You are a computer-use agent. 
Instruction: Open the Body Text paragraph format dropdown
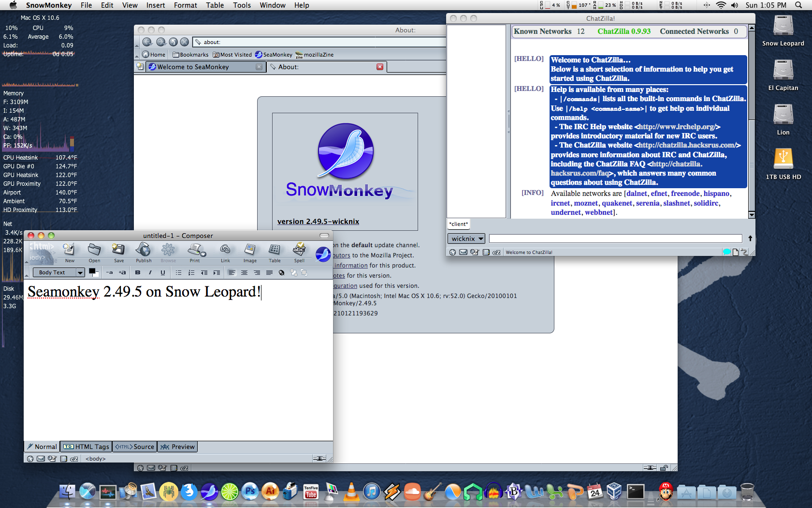59,272
